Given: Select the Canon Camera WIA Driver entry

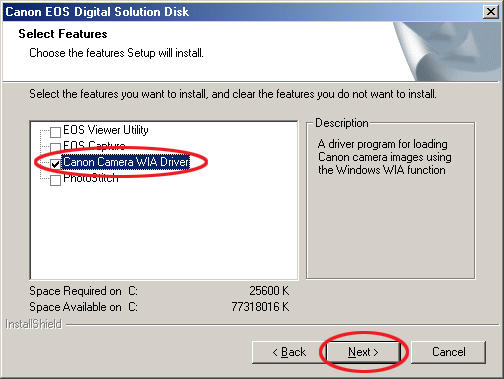Looking at the screenshot, I should pyautogui.click(x=126, y=162).
